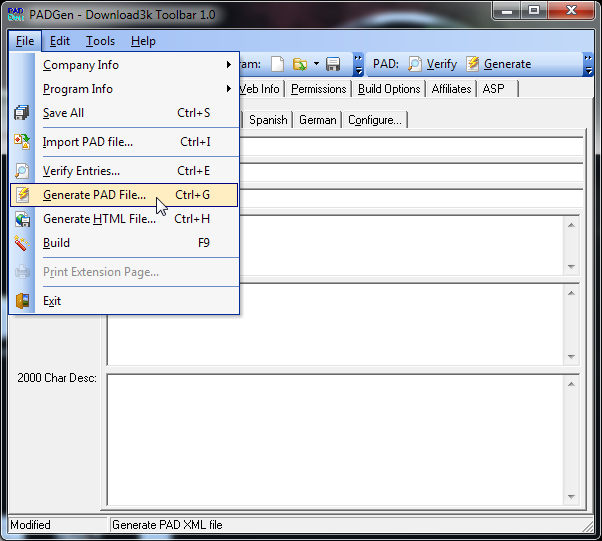Click the floppy save icon in toolbar

pyautogui.click(x=333, y=64)
